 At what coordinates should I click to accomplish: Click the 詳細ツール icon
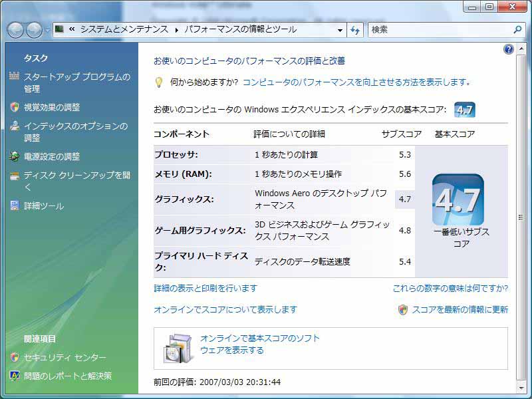tap(14, 205)
